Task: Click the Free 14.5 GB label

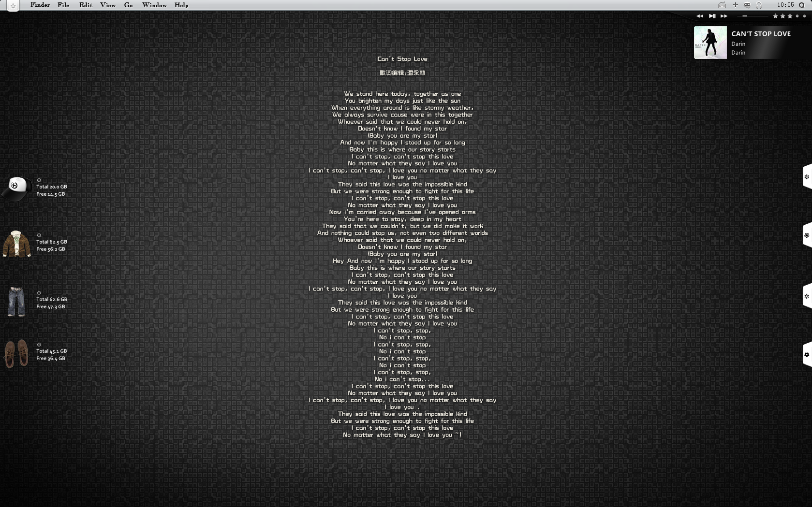Action: tap(51, 194)
